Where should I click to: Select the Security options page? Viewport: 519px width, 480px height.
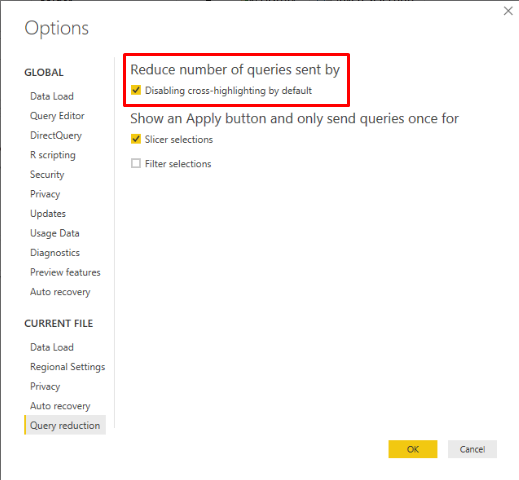47,175
